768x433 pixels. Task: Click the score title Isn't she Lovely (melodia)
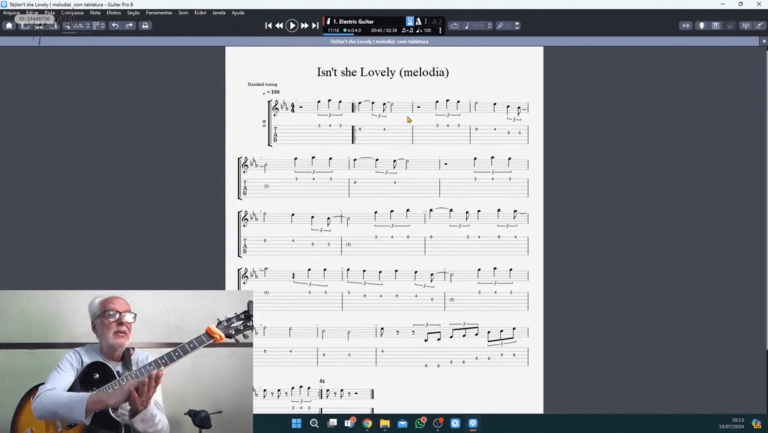(x=383, y=72)
